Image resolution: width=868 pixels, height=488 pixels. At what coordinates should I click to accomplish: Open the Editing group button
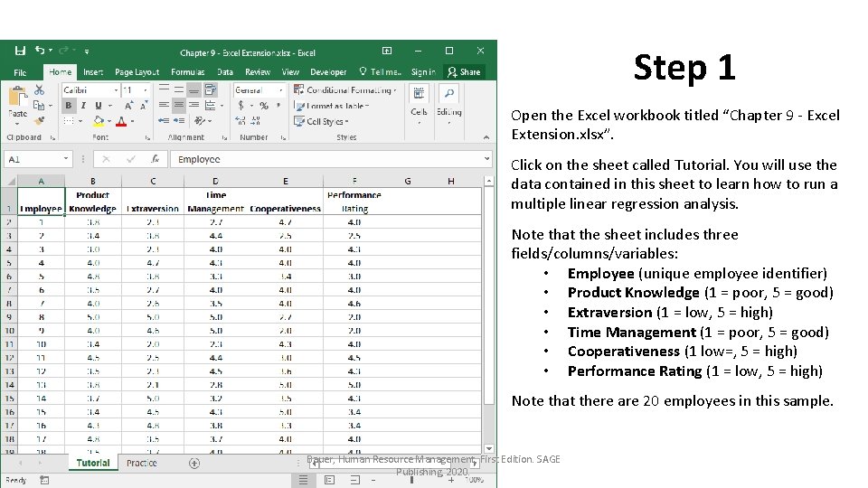tap(449, 104)
